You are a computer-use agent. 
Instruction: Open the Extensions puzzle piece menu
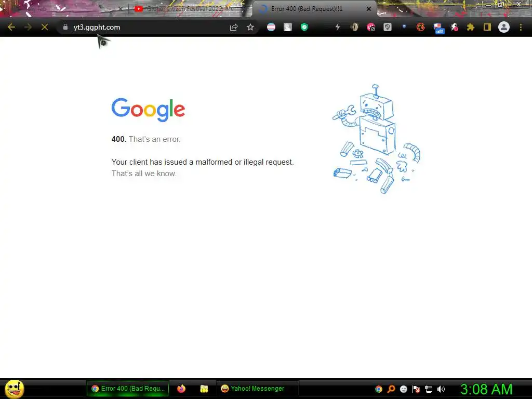[x=471, y=27]
